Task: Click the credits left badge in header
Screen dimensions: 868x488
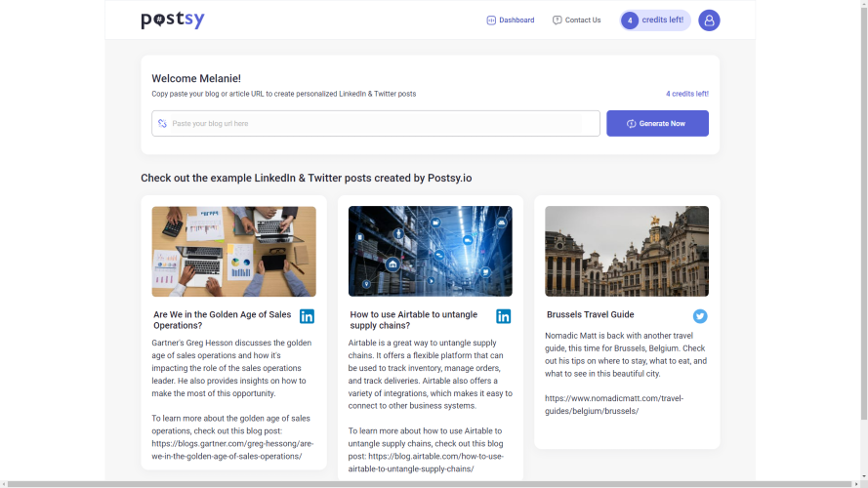Action: [655, 20]
